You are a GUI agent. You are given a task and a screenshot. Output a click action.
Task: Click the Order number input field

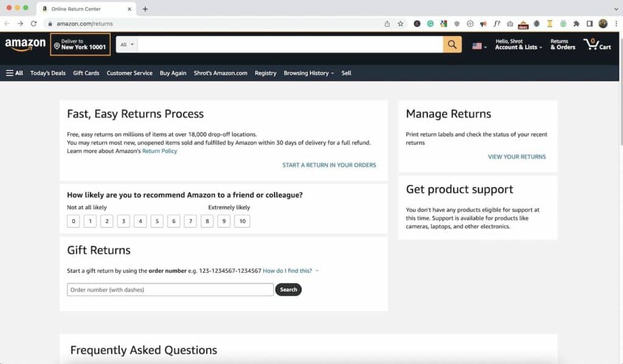click(x=170, y=290)
